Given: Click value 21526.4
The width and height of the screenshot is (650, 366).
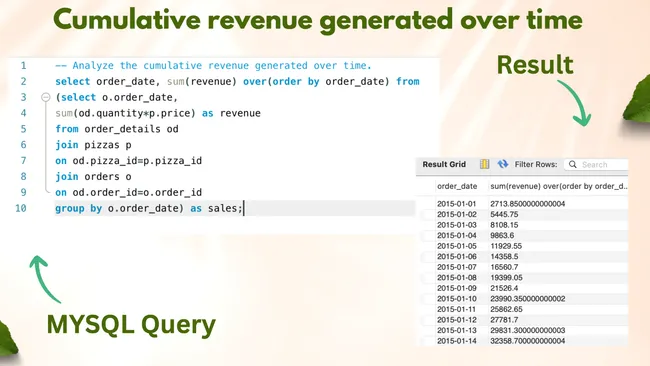Looking at the screenshot, I should click(504, 288).
